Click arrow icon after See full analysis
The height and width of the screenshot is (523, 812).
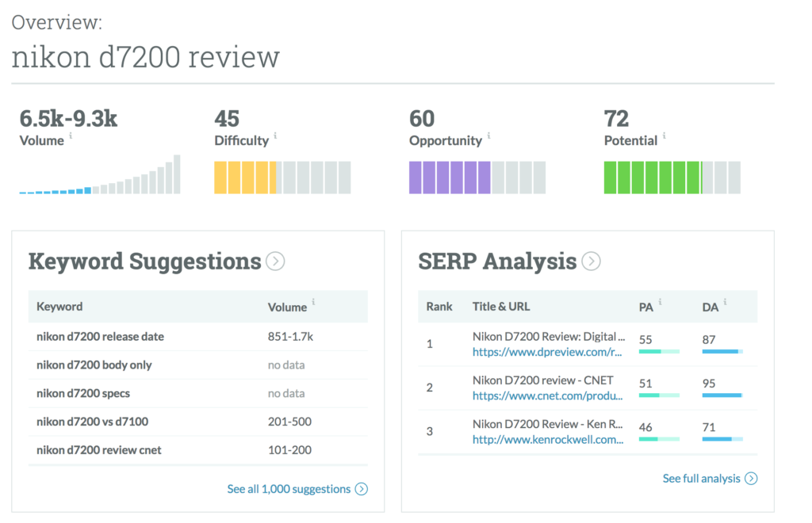751,479
